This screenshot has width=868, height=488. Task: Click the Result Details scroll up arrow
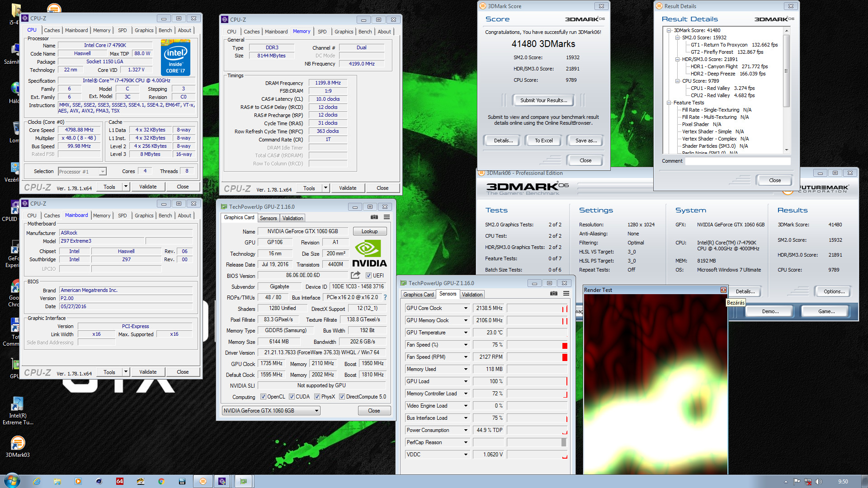pos(787,31)
